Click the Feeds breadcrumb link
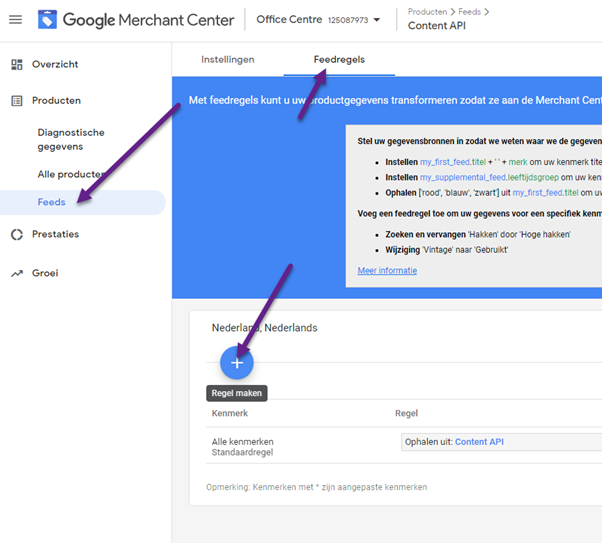 (470, 12)
